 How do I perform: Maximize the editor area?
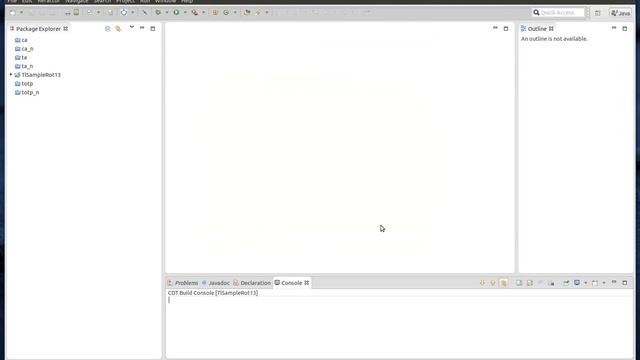tap(506, 29)
